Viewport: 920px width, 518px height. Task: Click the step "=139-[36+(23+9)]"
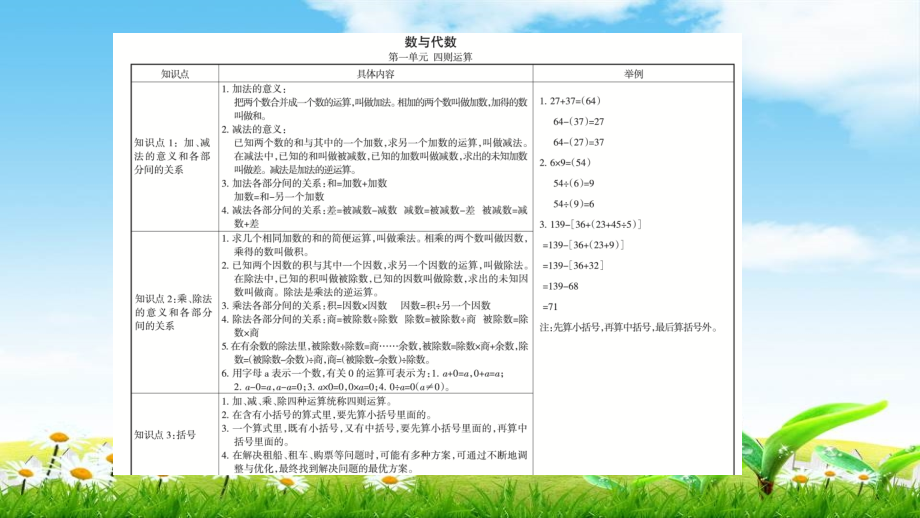(583, 245)
